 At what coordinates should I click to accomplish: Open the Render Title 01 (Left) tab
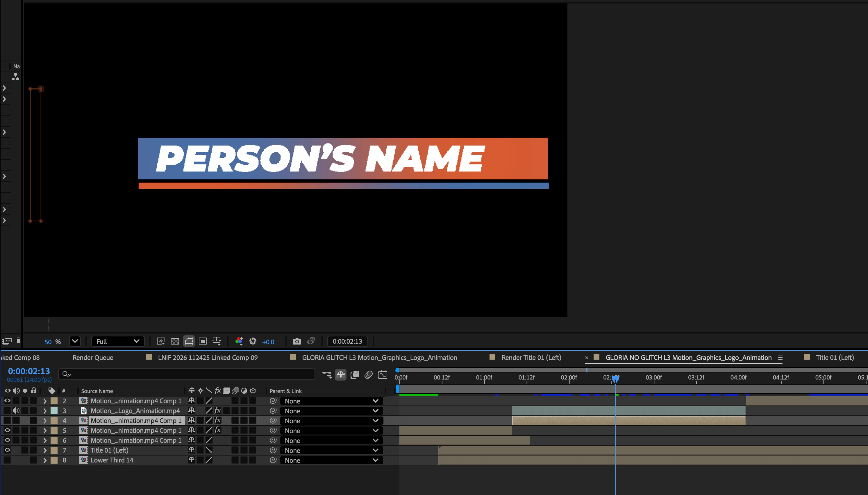(531, 358)
